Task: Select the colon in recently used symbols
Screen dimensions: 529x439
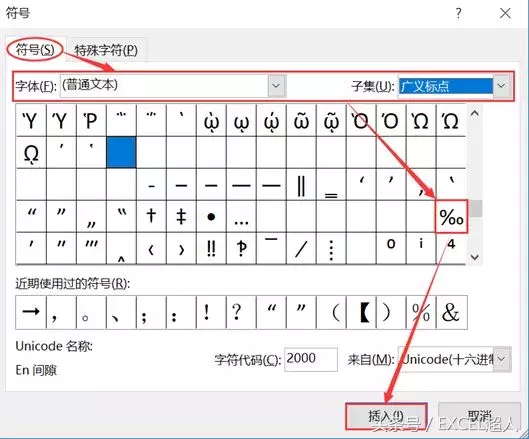Action: coord(181,312)
